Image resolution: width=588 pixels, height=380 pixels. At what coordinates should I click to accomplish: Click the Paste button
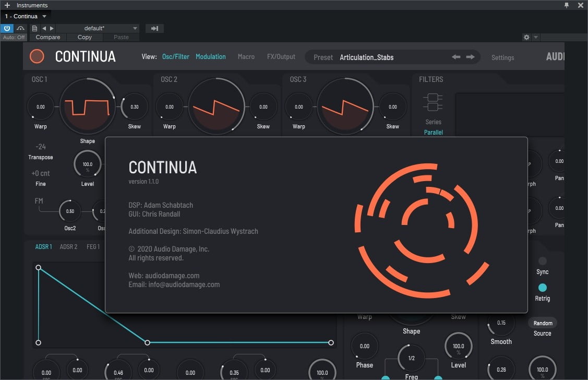(121, 37)
